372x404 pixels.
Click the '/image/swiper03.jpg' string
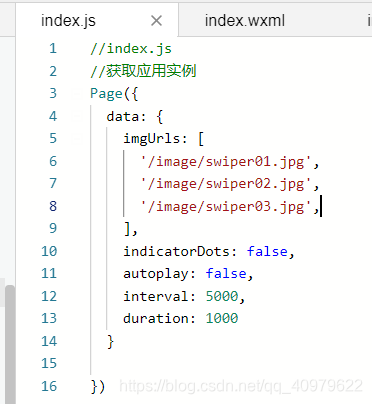[226, 207]
